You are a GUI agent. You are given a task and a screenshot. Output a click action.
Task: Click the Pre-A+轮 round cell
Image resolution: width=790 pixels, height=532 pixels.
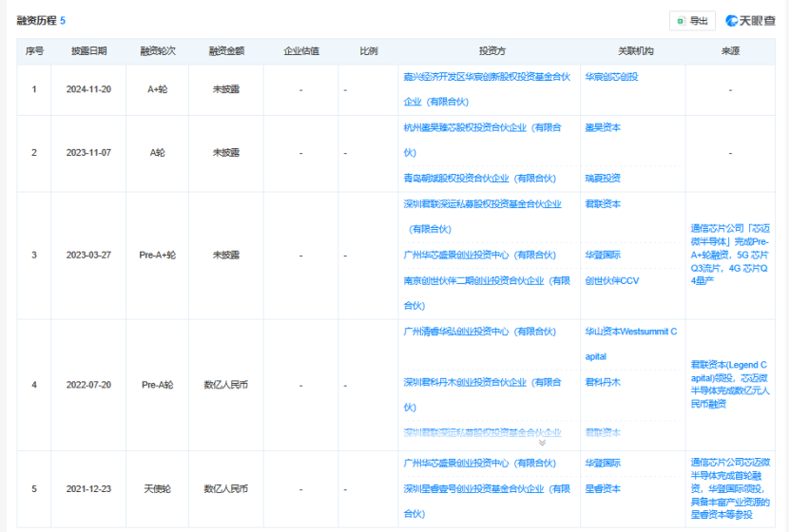[x=158, y=255]
